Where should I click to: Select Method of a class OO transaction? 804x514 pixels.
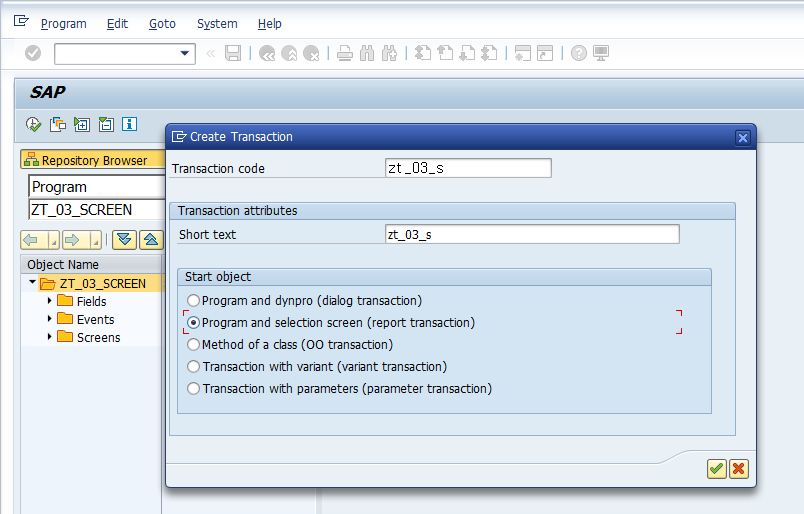193,344
